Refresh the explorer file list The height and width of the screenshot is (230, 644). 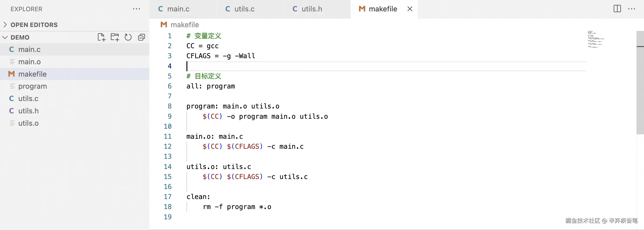tap(128, 37)
